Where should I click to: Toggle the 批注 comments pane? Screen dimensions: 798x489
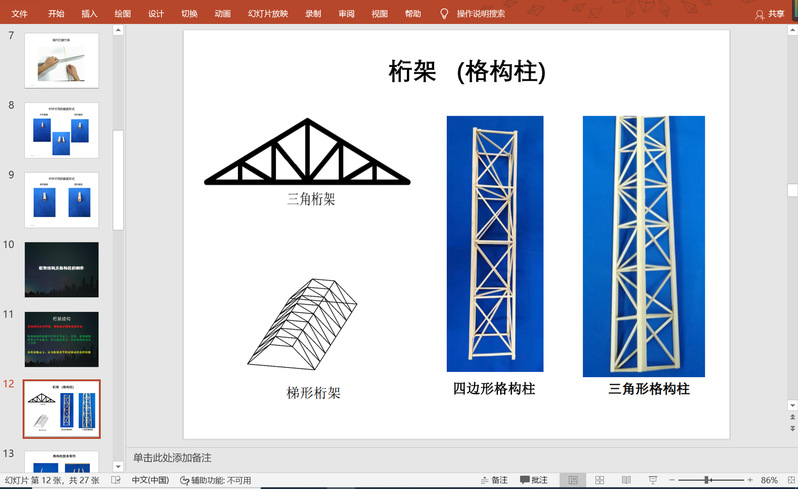533,480
